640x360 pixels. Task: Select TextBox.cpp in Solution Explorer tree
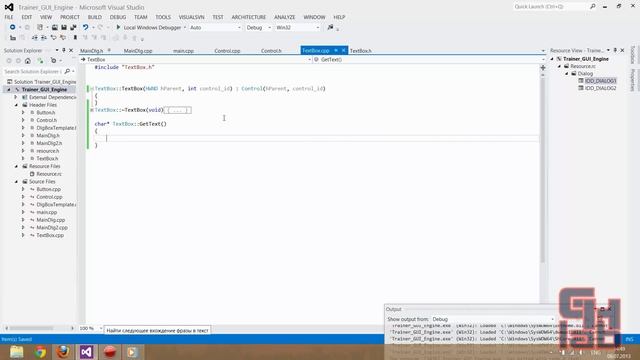[x=50, y=235]
